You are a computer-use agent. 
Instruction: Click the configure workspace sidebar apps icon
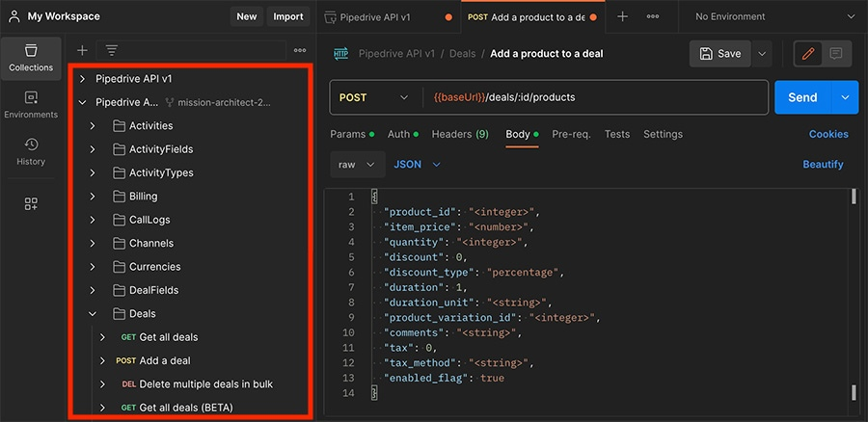[31, 203]
